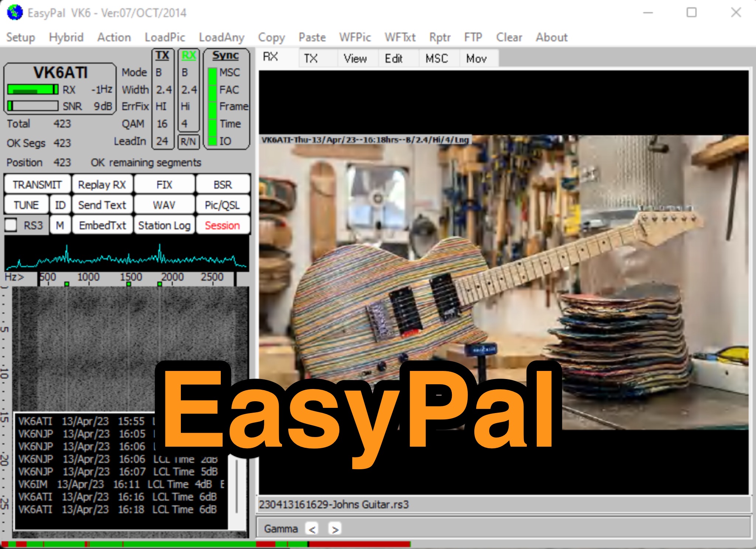756x549 pixels.
Task: Open the Action menu
Action: (114, 37)
